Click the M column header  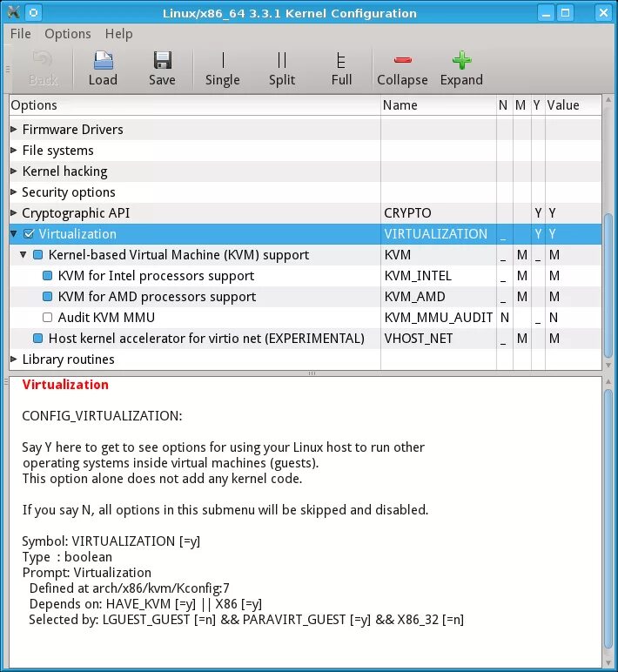tap(521, 105)
